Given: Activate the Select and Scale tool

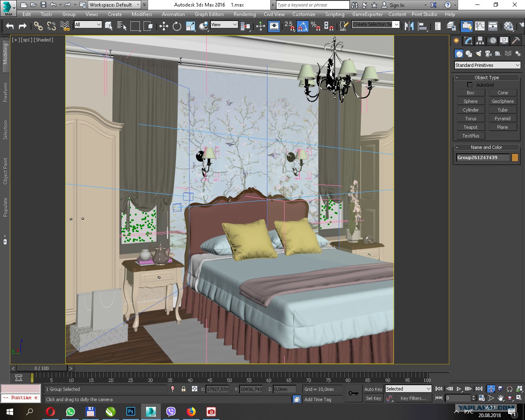Looking at the screenshot, I should click(x=190, y=26).
